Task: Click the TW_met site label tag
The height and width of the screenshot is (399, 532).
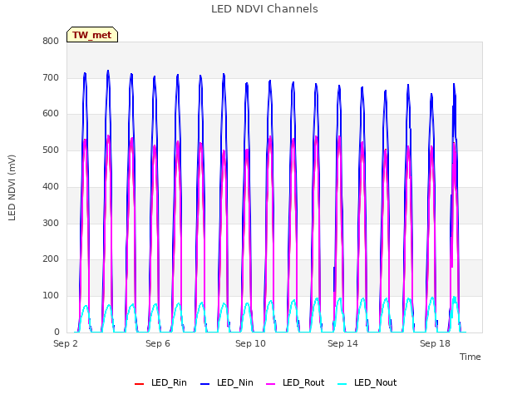Action: pyautogui.click(x=92, y=35)
